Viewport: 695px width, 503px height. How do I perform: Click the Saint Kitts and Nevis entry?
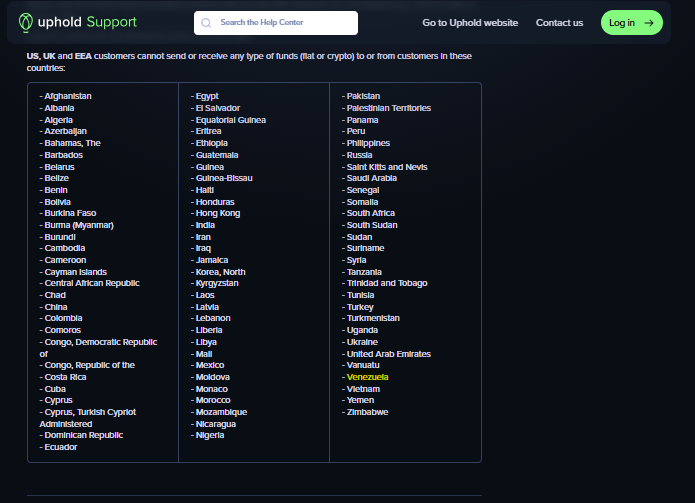387,167
